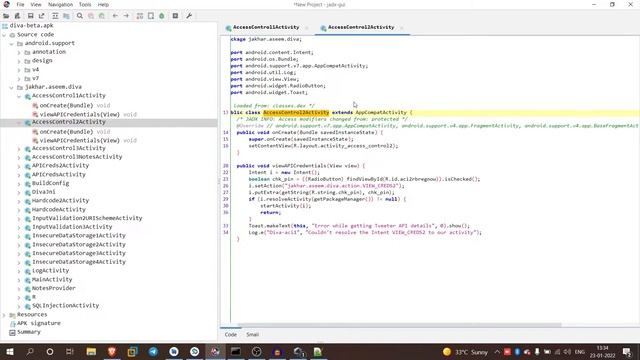The image size is (640, 360).
Task: Click the Export project toolbar icon
Action: click(x=42, y=16)
